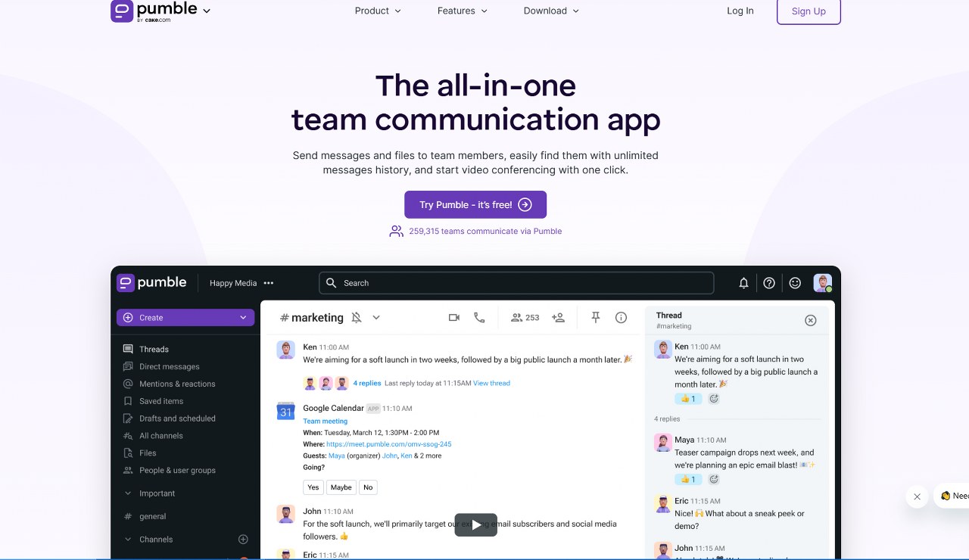The height and width of the screenshot is (560, 969).
Task: Open the 4 replies link
Action: click(367, 383)
